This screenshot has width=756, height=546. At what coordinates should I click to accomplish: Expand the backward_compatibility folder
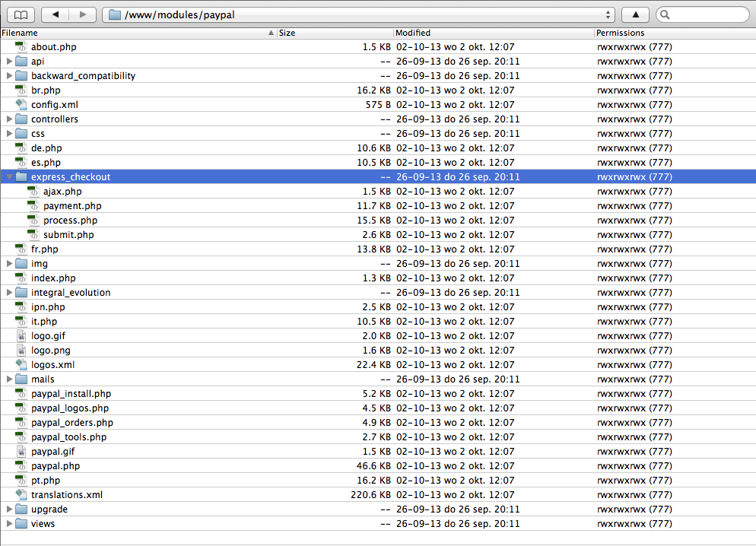pyautogui.click(x=9, y=75)
